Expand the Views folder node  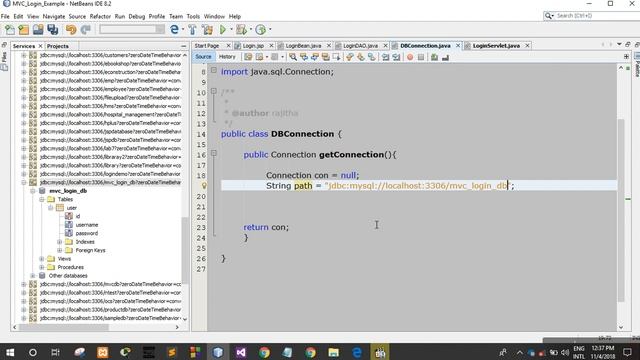(42, 259)
